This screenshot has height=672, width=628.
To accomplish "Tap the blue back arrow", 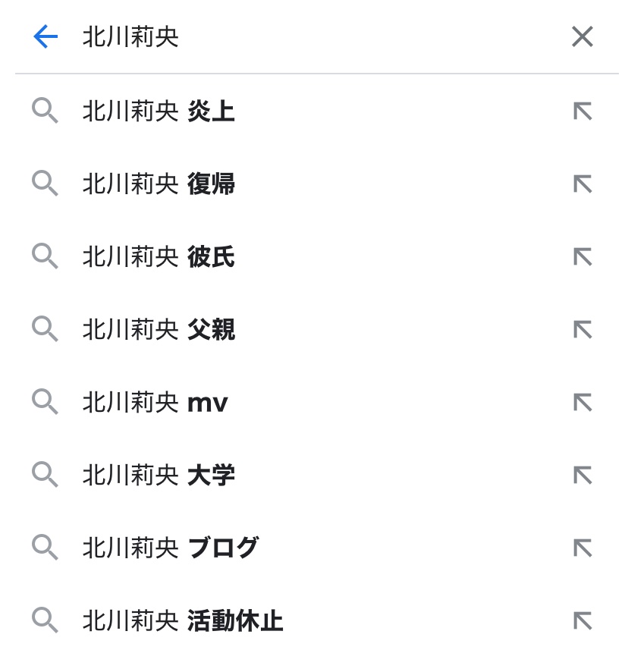I will [x=46, y=36].
